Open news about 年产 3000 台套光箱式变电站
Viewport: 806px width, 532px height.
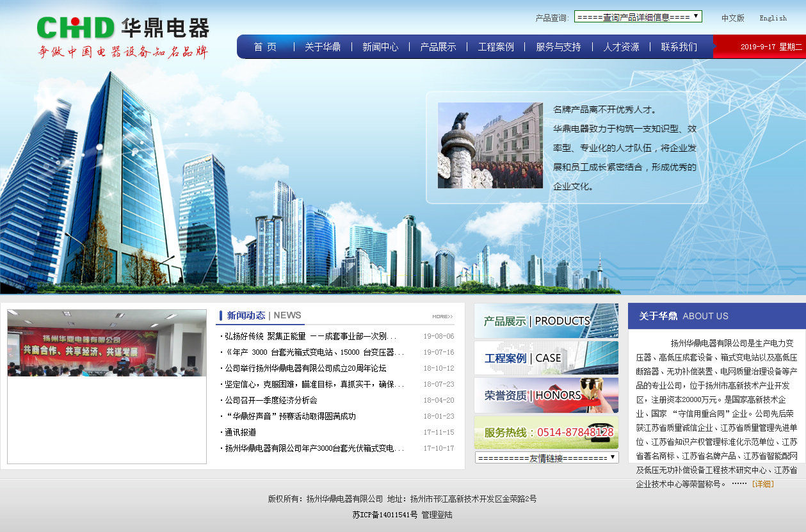(x=314, y=352)
